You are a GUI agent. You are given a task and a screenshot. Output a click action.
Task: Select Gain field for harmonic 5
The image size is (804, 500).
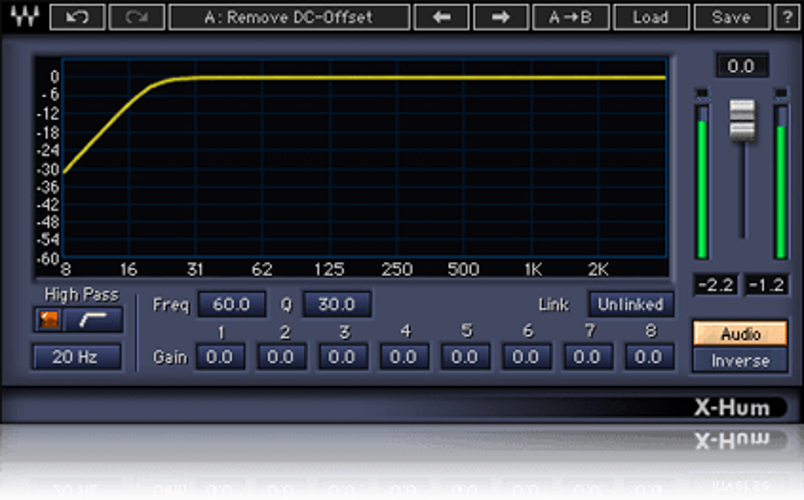click(465, 356)
